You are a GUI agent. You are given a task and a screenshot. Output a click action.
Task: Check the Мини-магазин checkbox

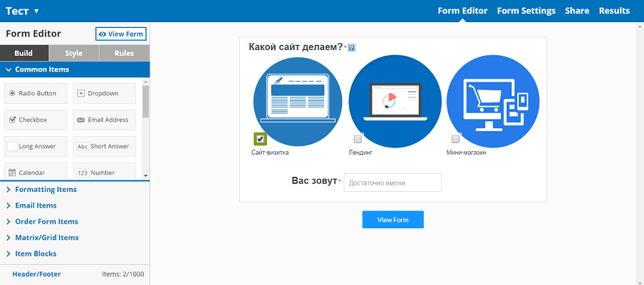coord(456,139)
